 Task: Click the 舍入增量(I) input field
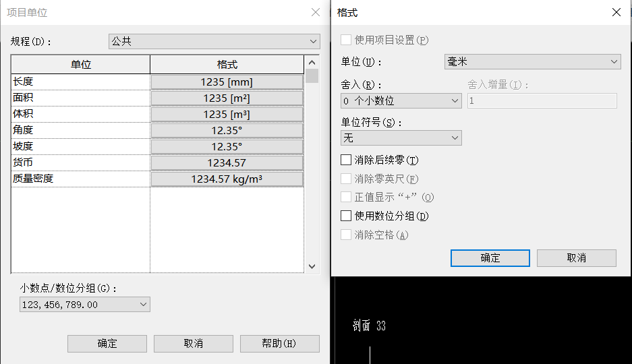(542, 100)
